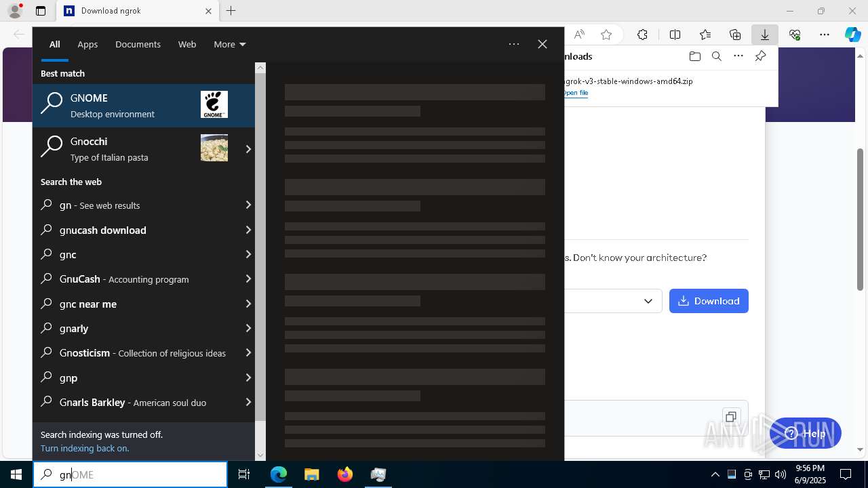Toggle split screen icon

click(675, 35)
